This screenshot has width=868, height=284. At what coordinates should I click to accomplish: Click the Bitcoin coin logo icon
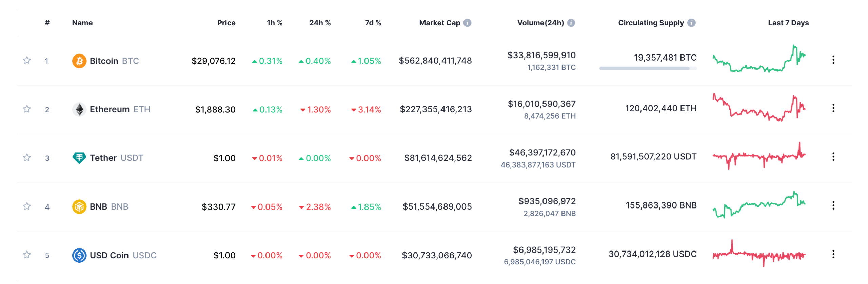click(x=79, y=61)
